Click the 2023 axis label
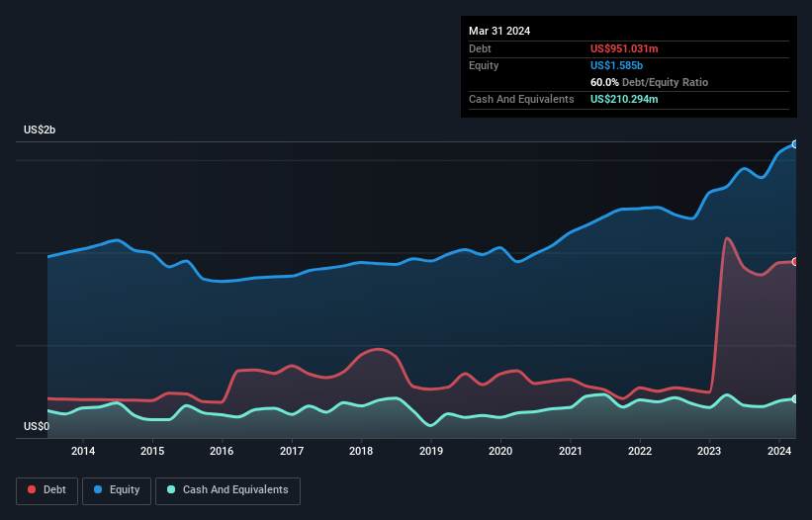The width and height of the screenshot is (812, 520). coord(709,451)
